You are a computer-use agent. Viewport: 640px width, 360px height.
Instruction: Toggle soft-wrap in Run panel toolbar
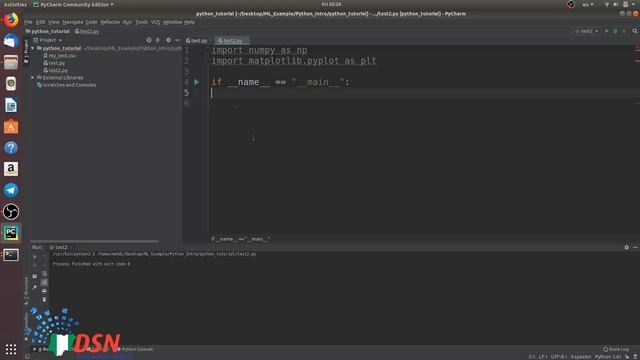(44, 273)
